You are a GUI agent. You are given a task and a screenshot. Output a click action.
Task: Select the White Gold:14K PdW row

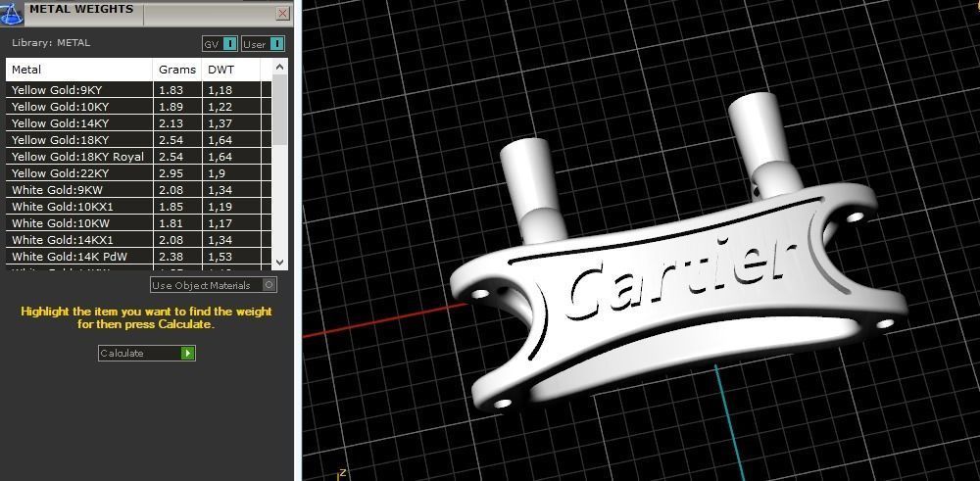(x=139, y=257)
